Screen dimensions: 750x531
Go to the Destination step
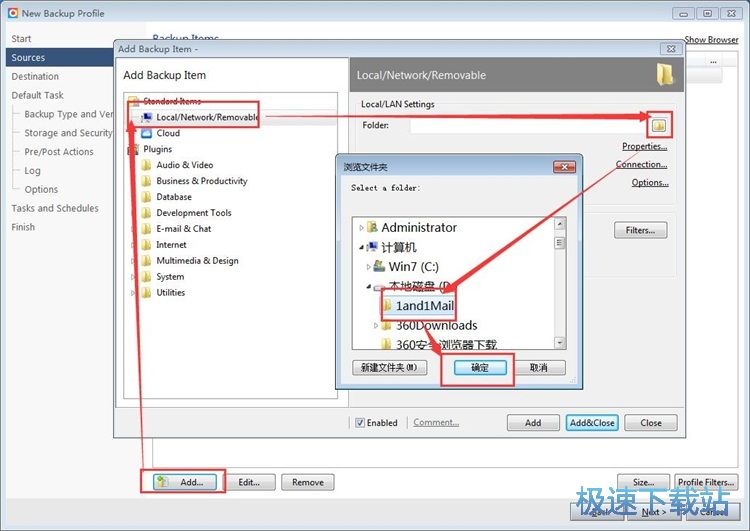(35, 77)
